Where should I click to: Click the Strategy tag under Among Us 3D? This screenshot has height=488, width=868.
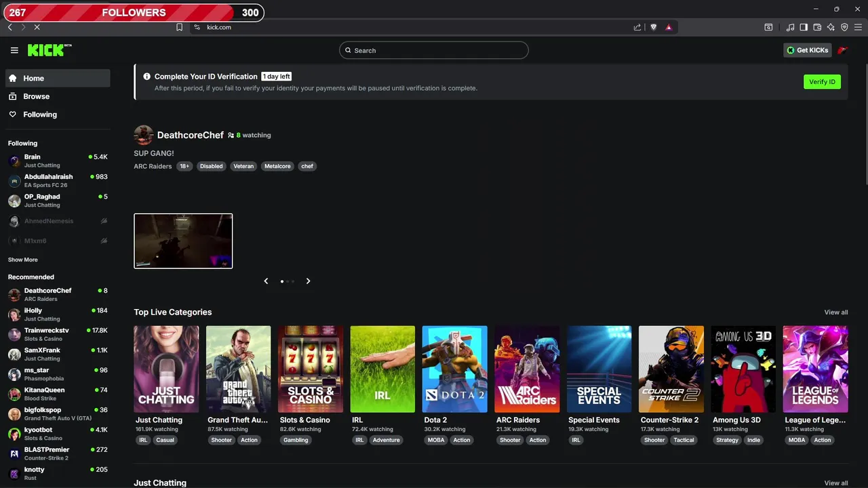(x=727, y=440)
